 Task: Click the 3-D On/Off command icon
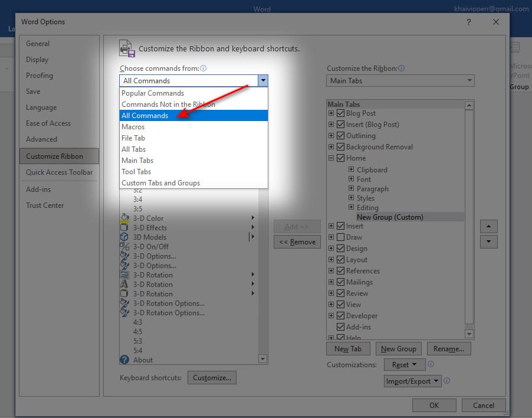[124, 247]
